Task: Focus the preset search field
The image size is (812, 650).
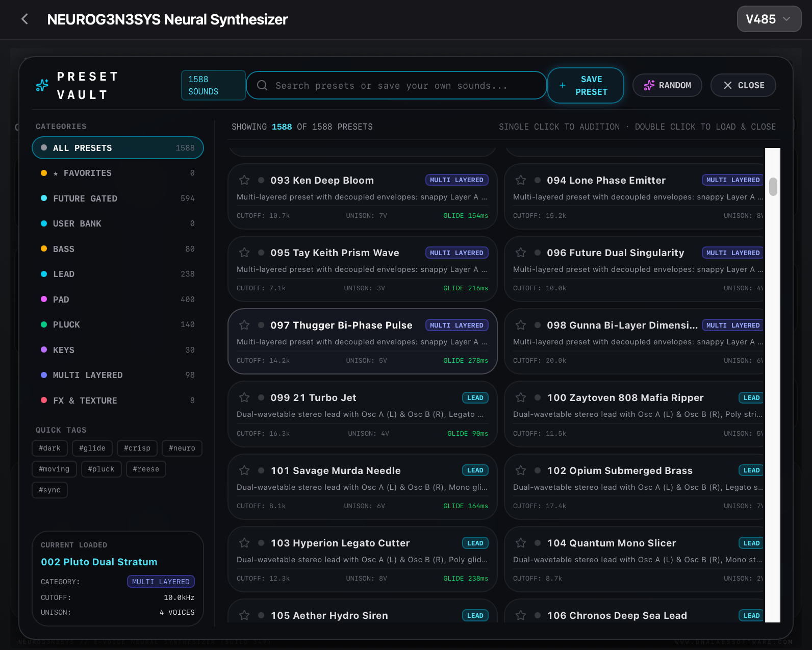Action: (396, 85)
